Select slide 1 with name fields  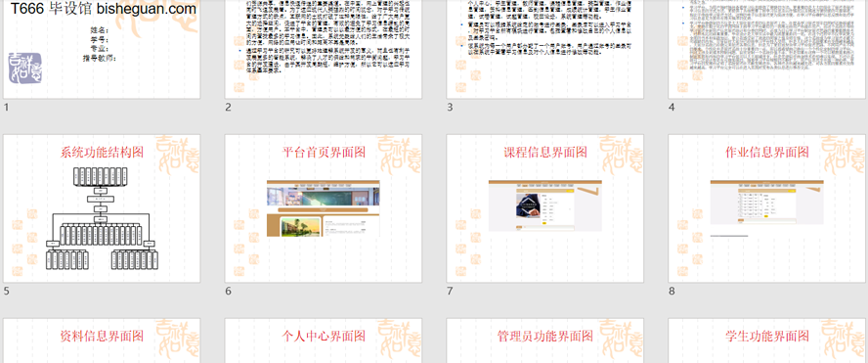pyautogui.click(x=102, y=49)
